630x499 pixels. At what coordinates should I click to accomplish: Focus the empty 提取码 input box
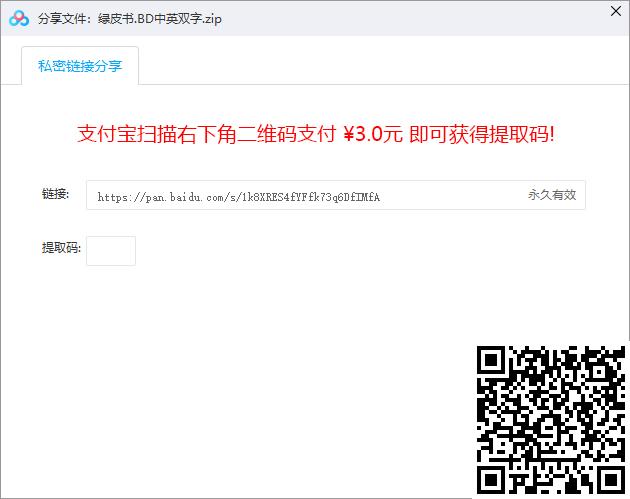click(111, 251)
